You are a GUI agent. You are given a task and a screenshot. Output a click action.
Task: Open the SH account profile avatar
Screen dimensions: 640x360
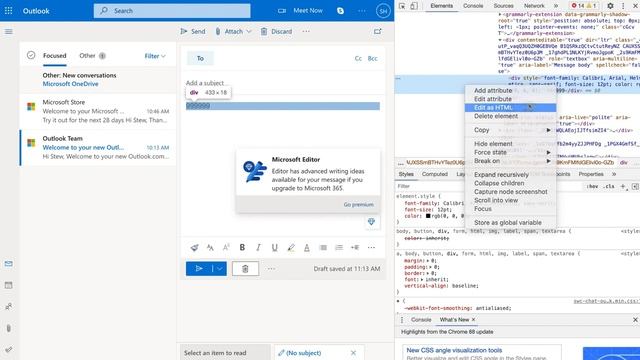[383, 11]
